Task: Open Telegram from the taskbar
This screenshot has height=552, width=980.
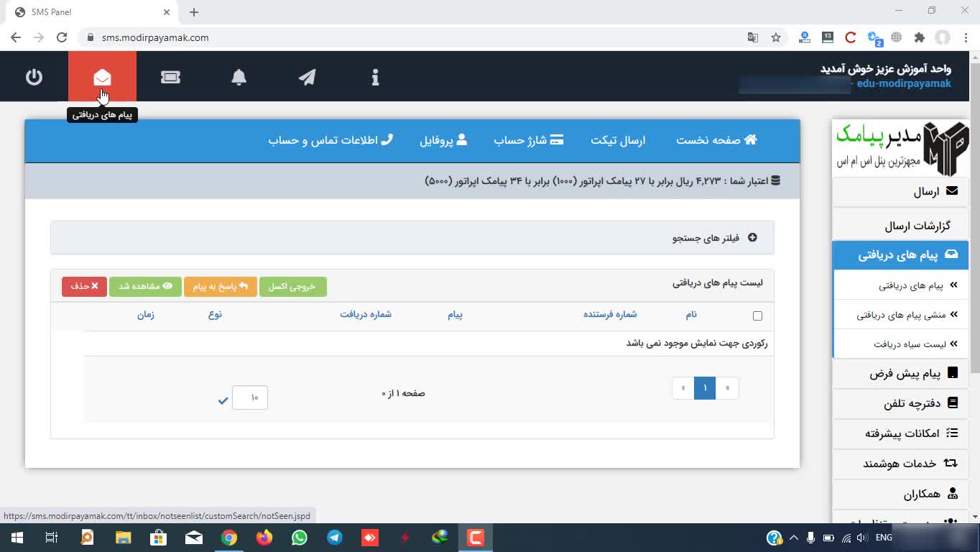Action: coord(335,537)
